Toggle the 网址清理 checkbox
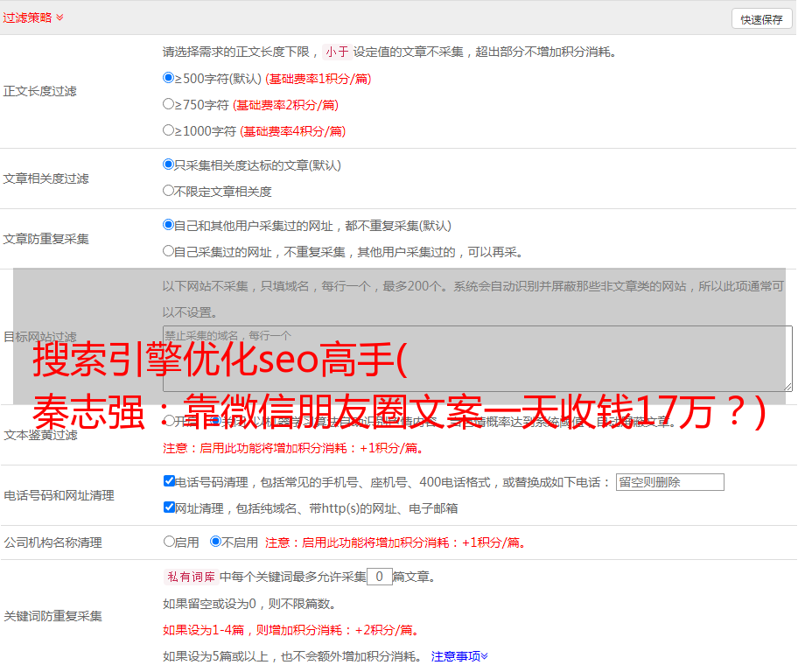Image resolution: width=798 pixels, height=672 pixels. pos(169,507)
